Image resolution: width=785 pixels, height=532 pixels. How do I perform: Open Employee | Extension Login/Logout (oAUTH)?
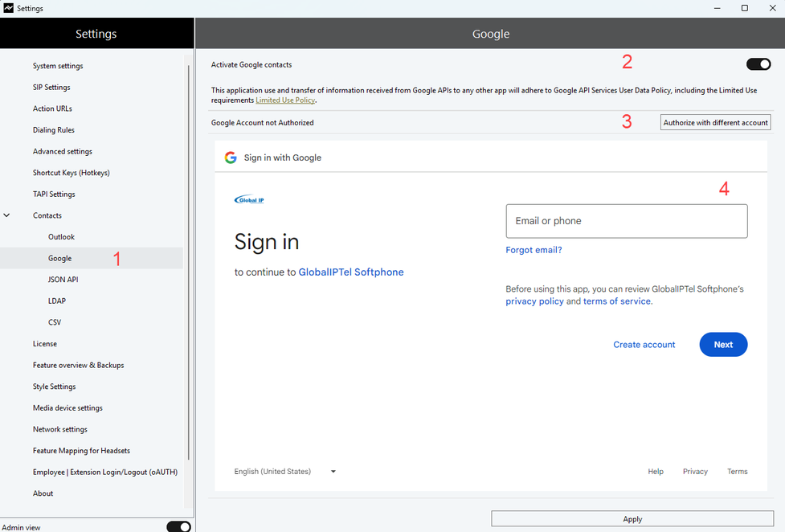pos(105,472)
